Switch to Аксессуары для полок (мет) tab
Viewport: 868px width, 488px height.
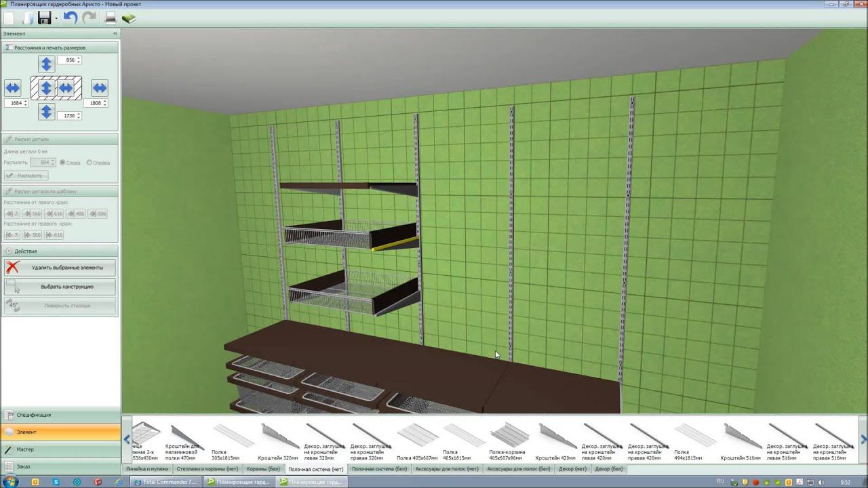click(448, 469)
